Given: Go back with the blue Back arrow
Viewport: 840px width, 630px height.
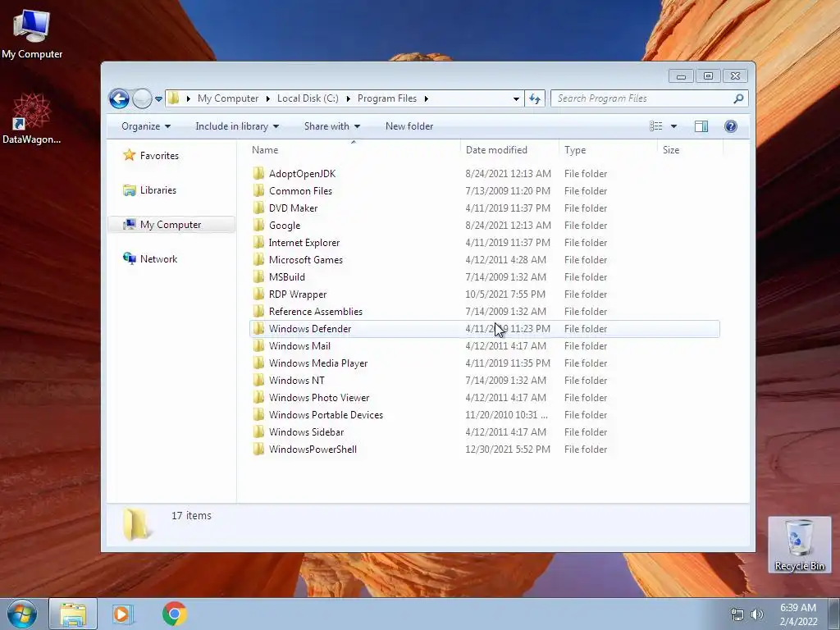Looking at the screenshot, I should 119,98.
